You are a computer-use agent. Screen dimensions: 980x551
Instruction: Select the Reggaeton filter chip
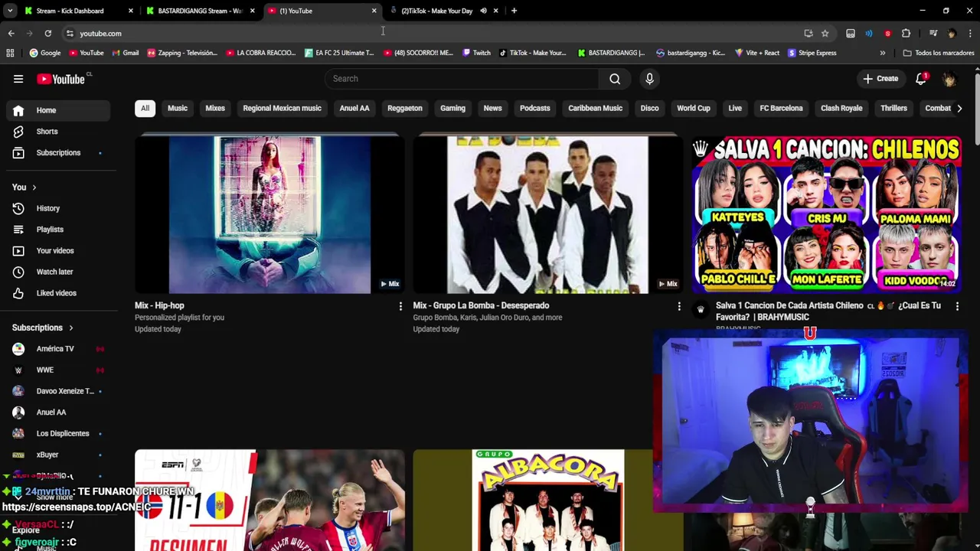pos(405,108)
